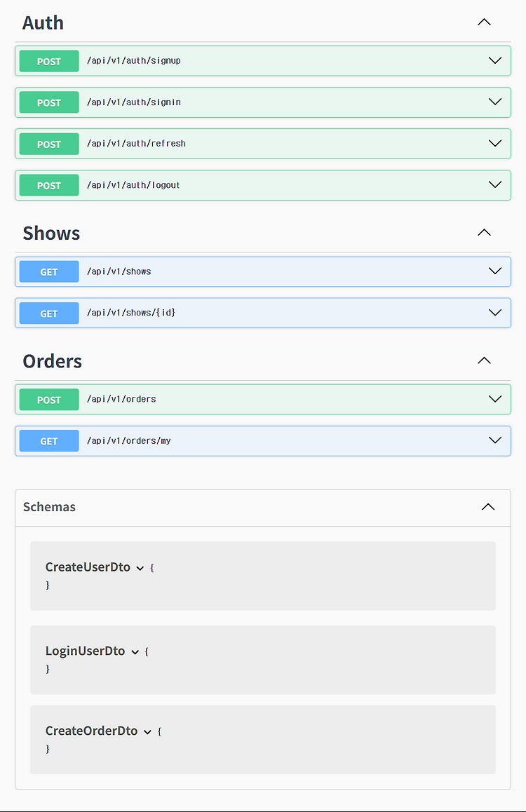This screenshot has height=812, width=526.
Task: Expand the /api/v1/shows/{id} endpoint arrow
Action: (x=495, y=313)
